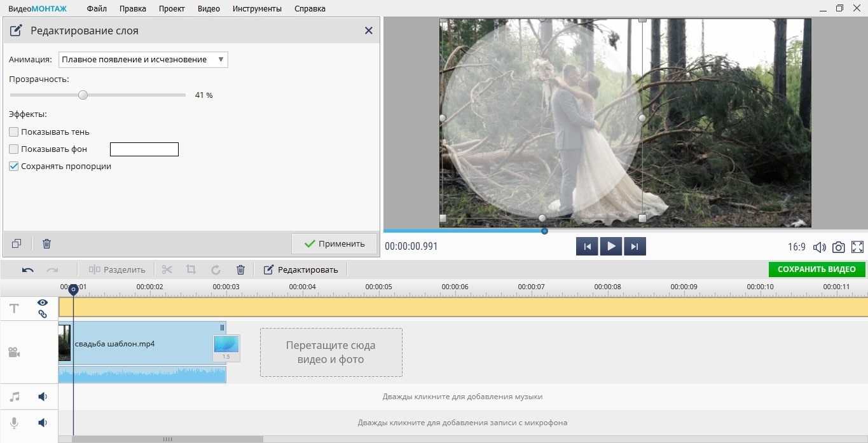Viewport: 868px width, 443px height.
Task: Click the yellow text track strip
Action: click(463, 308)
